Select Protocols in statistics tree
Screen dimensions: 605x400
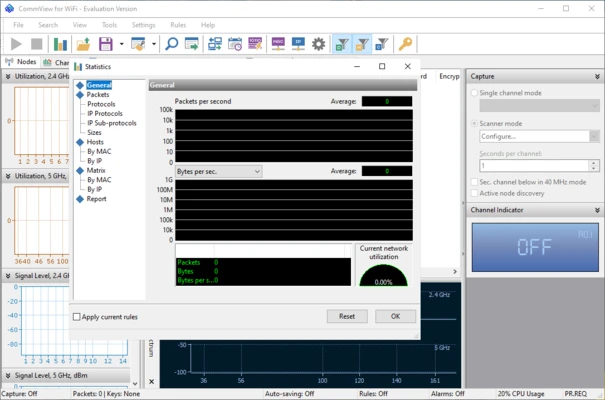point(101,104)
